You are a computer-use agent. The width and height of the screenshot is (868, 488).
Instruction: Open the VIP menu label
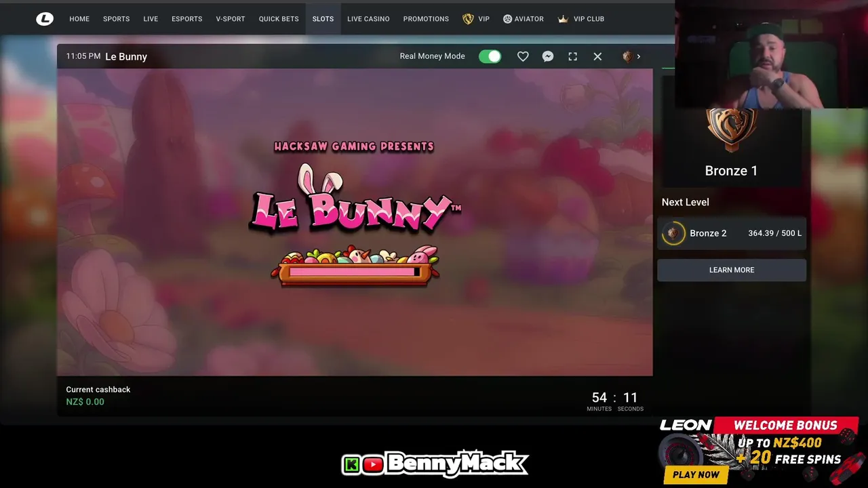(x=484, y=19)
